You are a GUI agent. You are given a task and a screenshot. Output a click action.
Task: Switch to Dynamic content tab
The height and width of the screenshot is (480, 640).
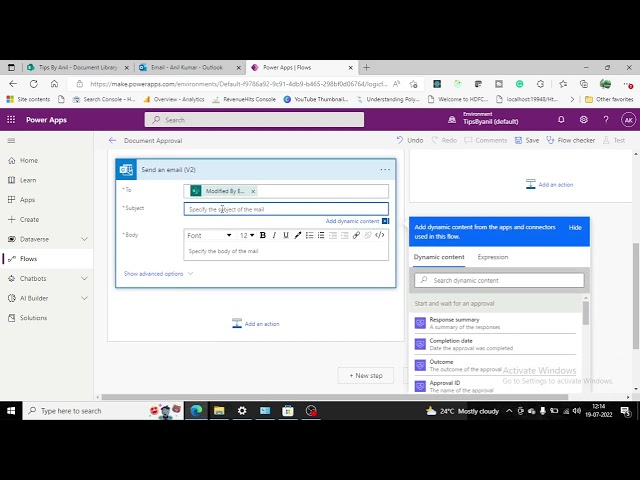tap(439, 257)
